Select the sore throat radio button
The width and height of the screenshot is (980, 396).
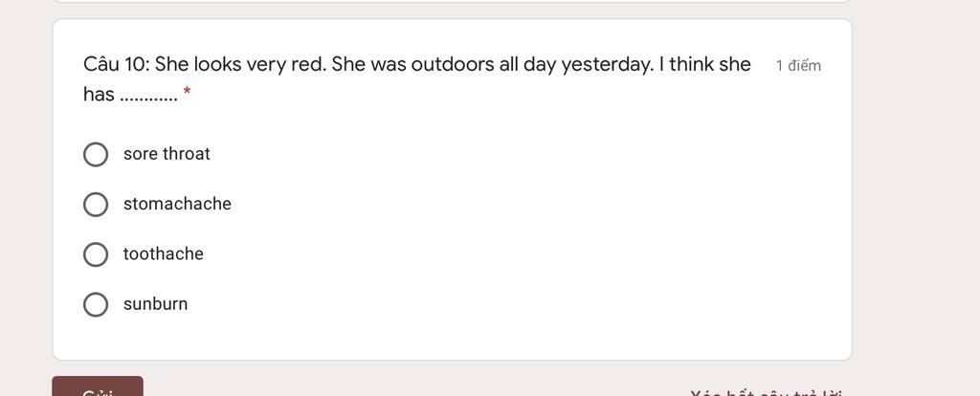pos(96,154)
